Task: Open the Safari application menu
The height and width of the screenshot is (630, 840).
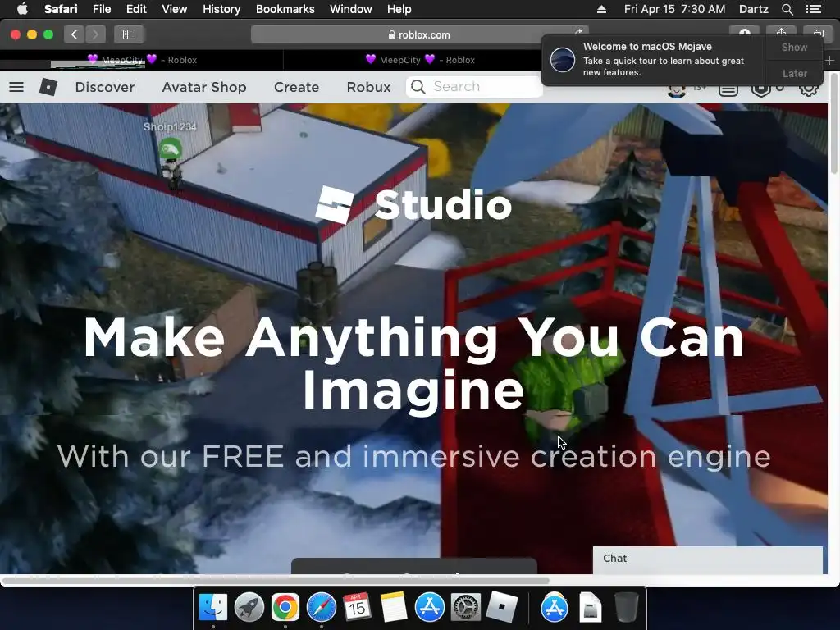Action: pyautogui.click(x=61, y=9)
